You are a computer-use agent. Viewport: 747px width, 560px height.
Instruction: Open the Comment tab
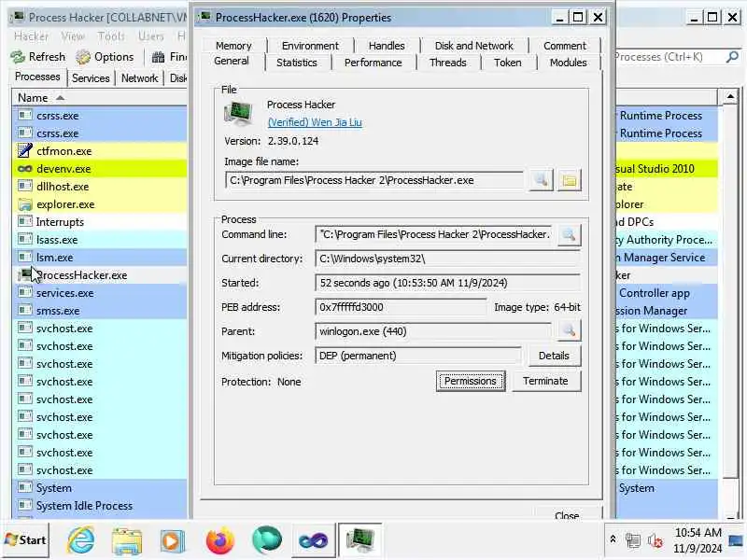(x=565, y=46)
